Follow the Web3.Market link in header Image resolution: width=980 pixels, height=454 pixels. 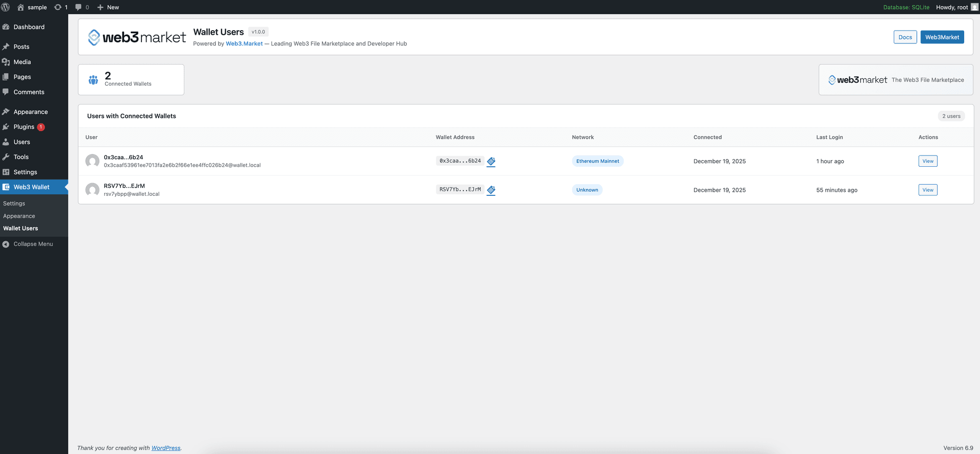(244, 44)
